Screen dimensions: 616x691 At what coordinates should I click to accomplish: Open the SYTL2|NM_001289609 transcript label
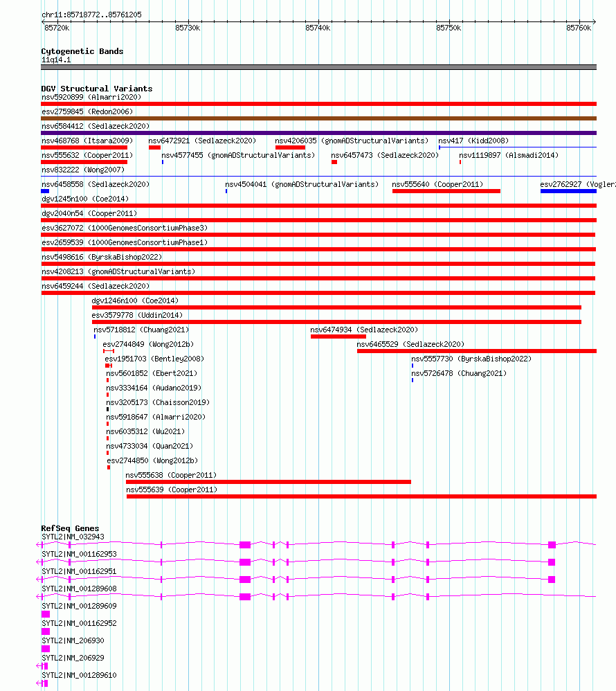pyautogui.click(x=80, y=606)
